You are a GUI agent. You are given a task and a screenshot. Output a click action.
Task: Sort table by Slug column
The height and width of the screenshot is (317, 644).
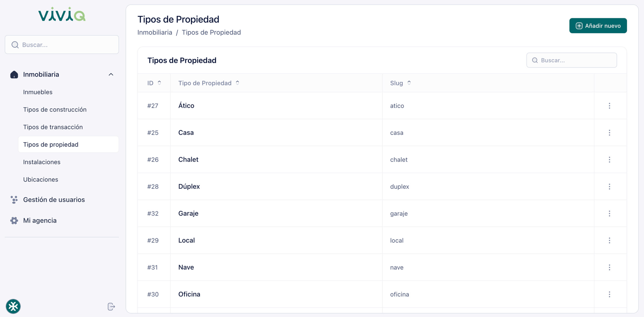coord(409,83)
